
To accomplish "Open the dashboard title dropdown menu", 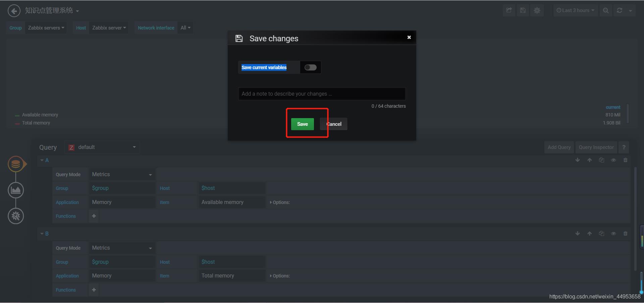I will coord(52,11).
